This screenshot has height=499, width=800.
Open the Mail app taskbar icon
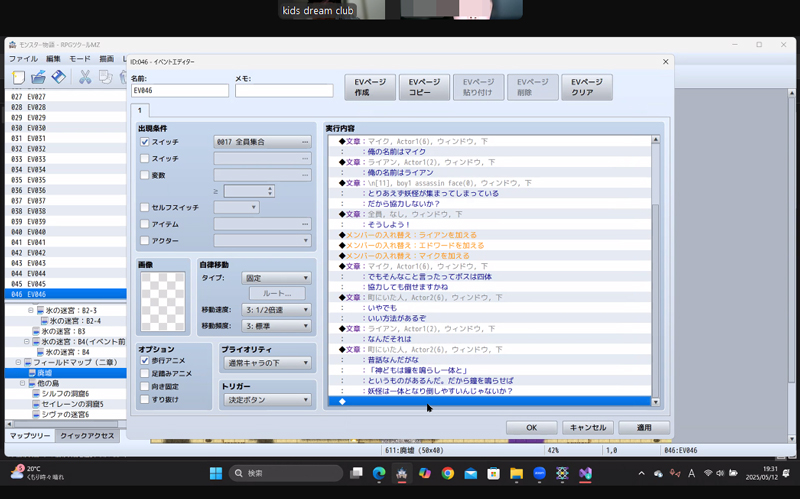click(x=470, y=473)
